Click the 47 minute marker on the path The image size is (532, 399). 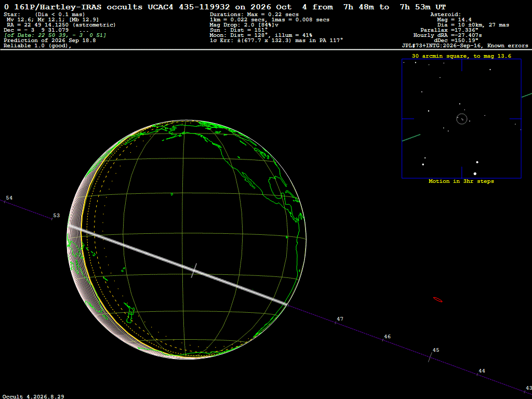pyautogui.click(x=340, y=319)
